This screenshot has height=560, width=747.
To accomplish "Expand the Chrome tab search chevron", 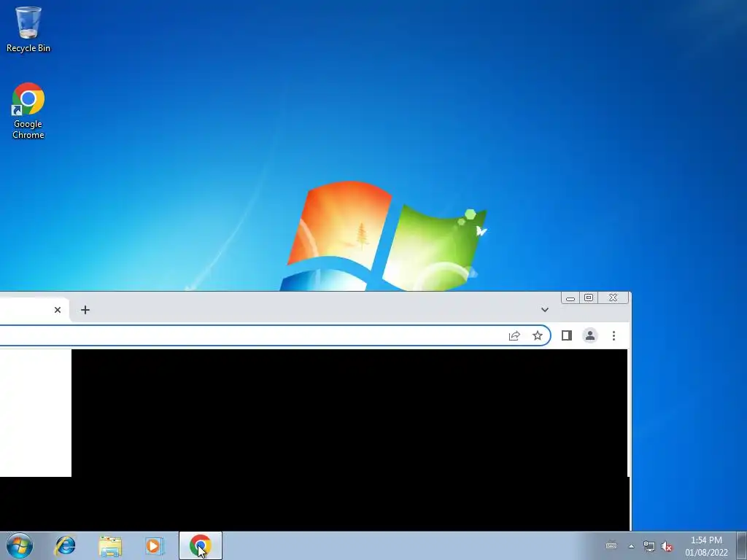I will tap(544, 309).
